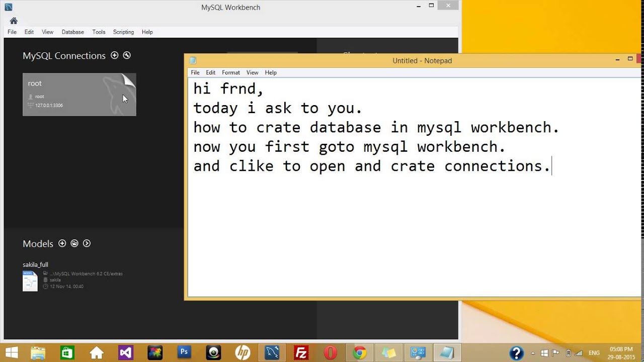Open Notepad File menu

pos(195,72)
